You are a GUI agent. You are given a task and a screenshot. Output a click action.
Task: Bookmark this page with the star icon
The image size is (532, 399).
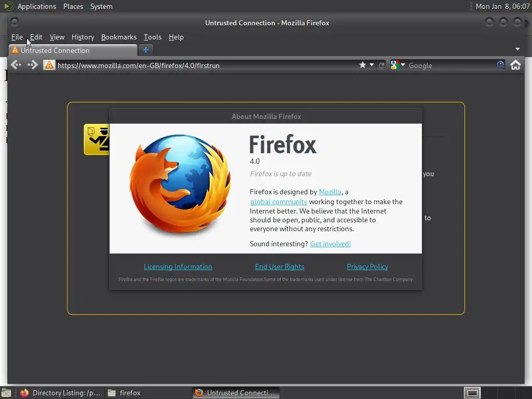point(362,65)
